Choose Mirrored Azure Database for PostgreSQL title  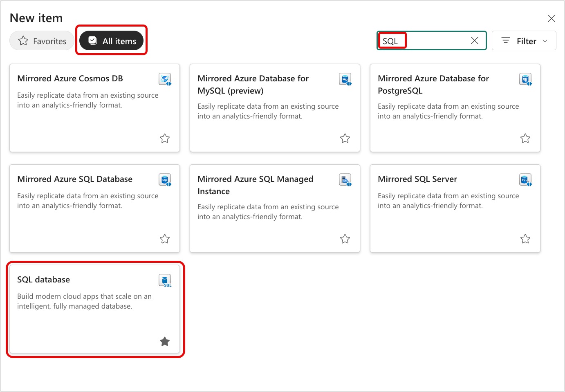pos(433,85)
